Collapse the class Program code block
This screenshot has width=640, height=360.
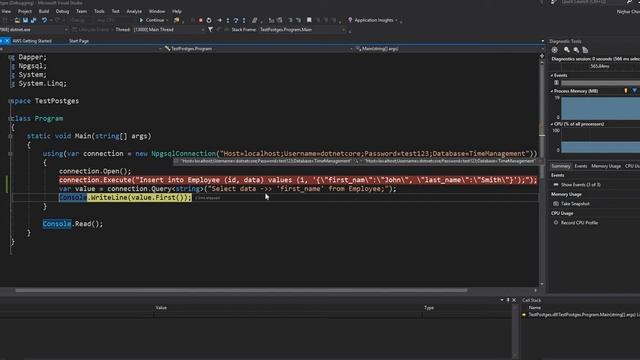10,119
